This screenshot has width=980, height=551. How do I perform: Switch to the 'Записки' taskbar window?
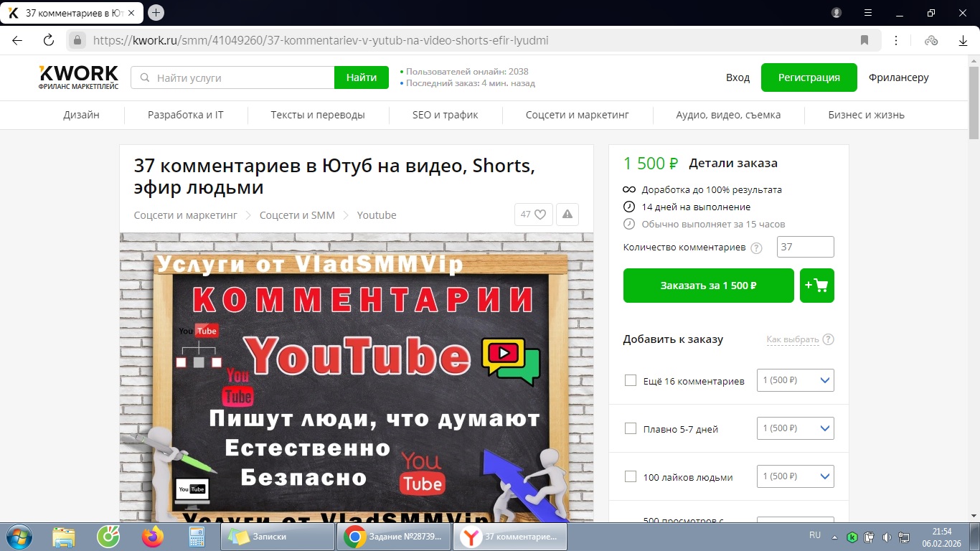pyautogui.click(x=278, y=537)
